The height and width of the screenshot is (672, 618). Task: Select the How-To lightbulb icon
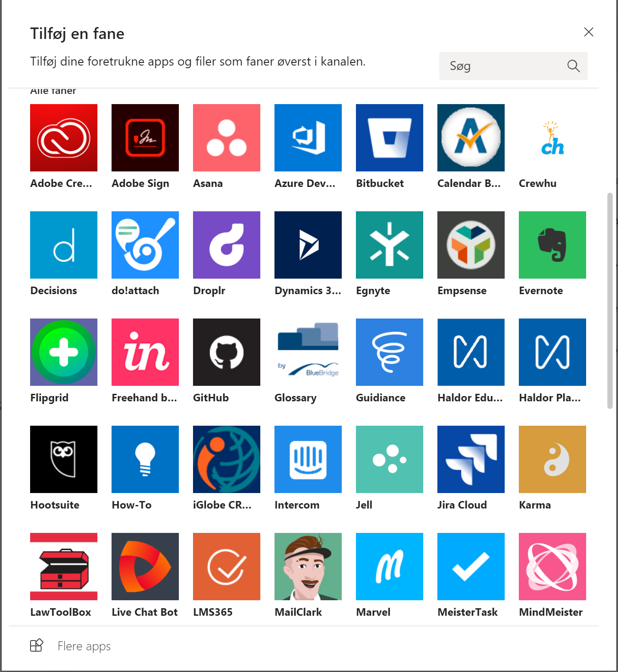pos(145,459)
